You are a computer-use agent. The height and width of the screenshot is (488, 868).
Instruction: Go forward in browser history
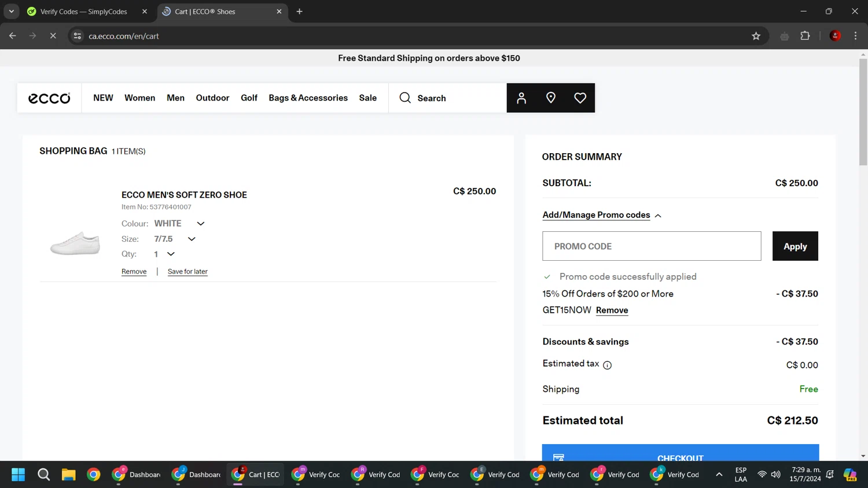32,36
